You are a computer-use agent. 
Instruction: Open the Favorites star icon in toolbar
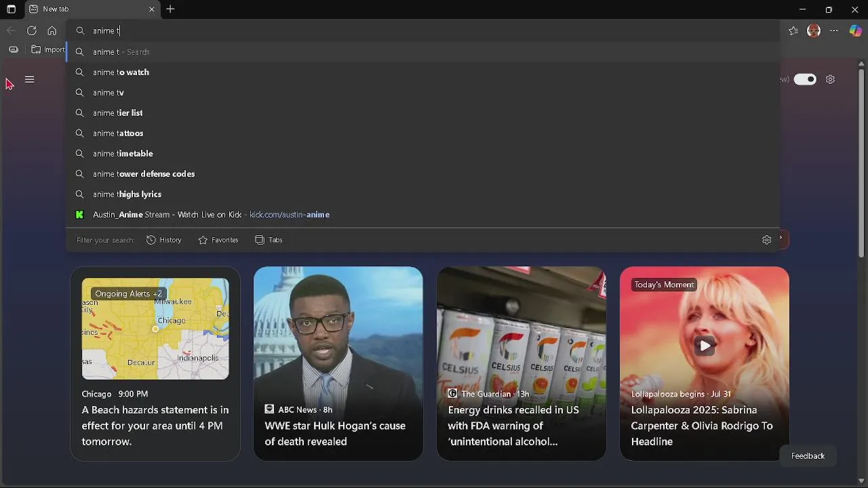click(x=793, y=30)
